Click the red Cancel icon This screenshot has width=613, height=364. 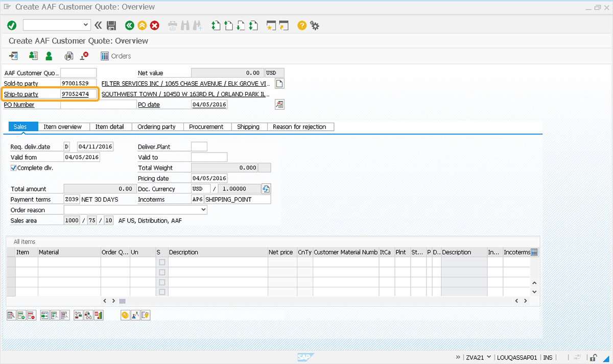coord(154,25)
